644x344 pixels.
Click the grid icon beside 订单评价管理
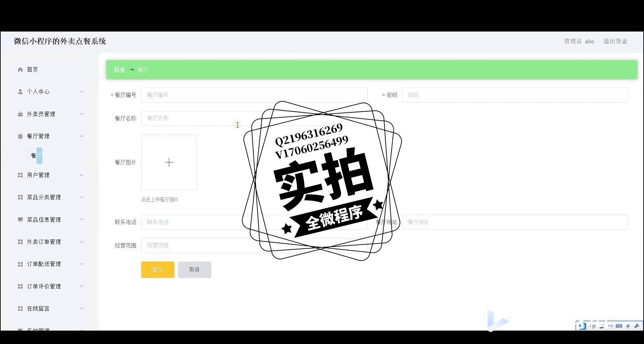point(20,286)
